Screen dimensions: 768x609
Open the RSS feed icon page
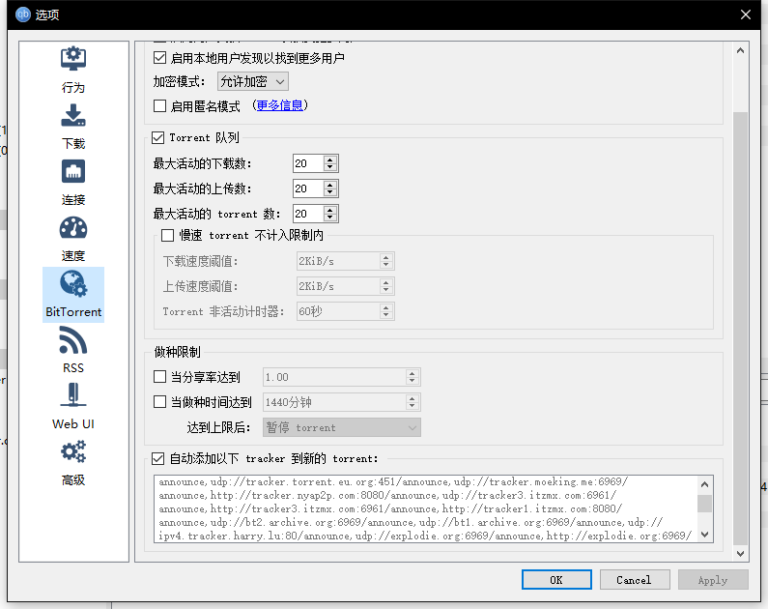[73, 340]
